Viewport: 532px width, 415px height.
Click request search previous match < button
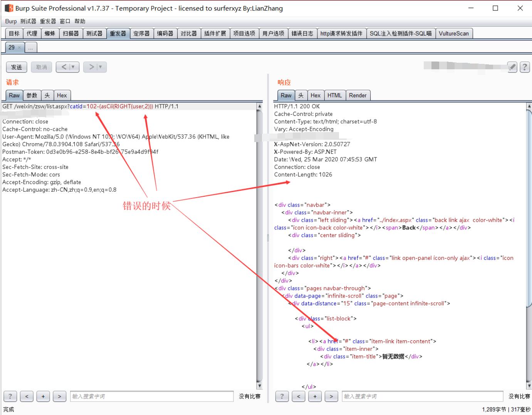point(27,397)
